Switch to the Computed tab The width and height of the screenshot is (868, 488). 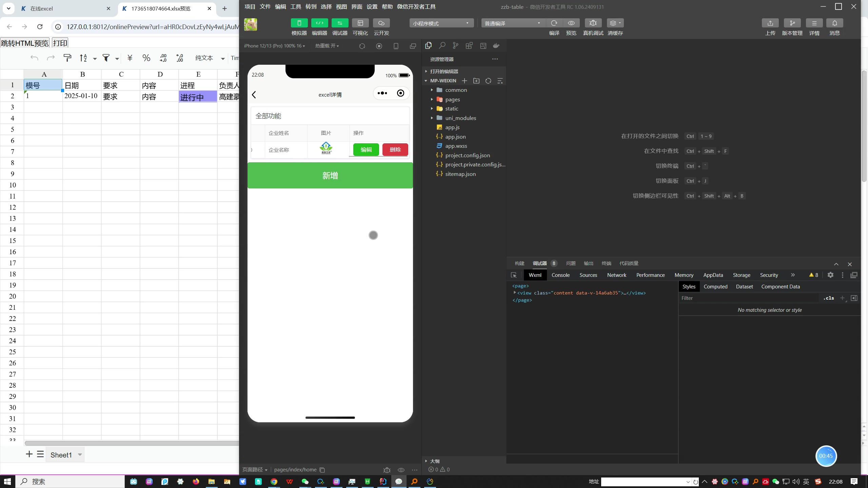(715, 286)
